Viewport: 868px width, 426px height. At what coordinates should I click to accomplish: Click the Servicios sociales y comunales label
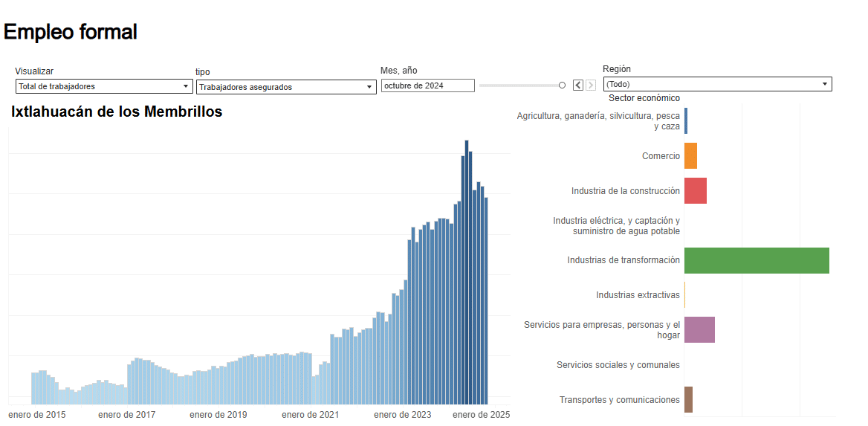click(x=618, y=365)
